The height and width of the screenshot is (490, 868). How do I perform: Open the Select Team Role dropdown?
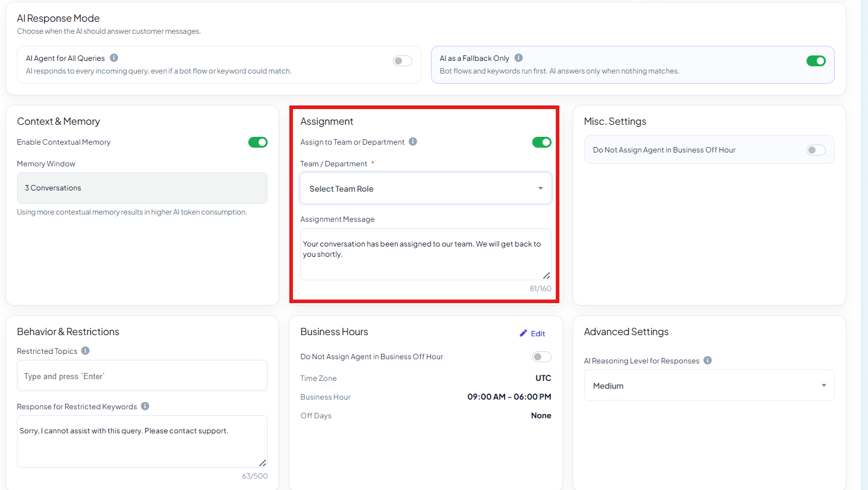pos(426,189)
